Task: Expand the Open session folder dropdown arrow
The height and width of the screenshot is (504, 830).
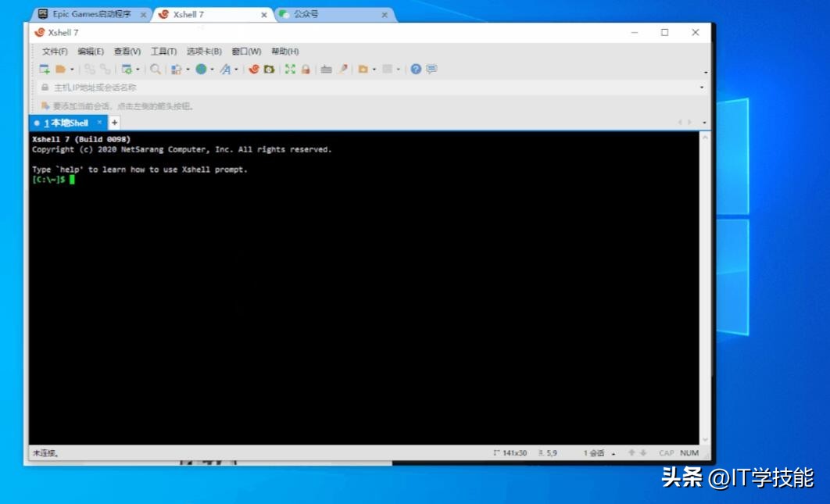Action: (x=72, y=70)
